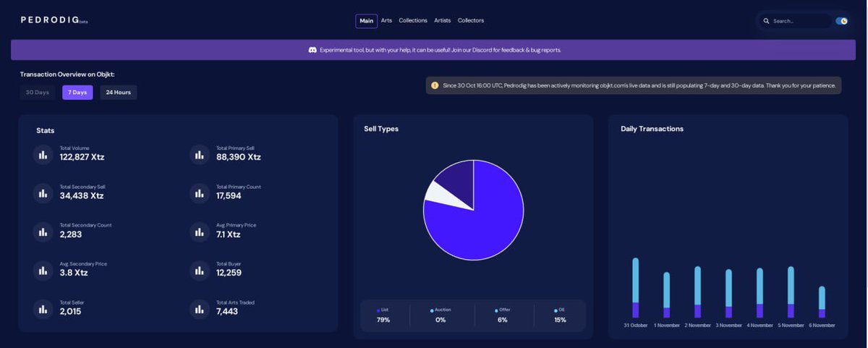
Task: Click the Avg. Secondary Price chart icon
Action: 43,271
